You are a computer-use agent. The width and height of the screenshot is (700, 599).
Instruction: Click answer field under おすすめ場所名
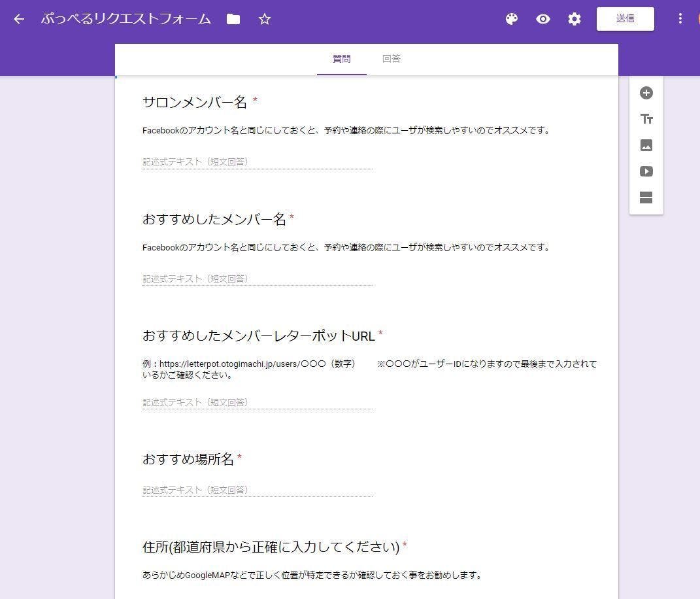pos(257,490)
